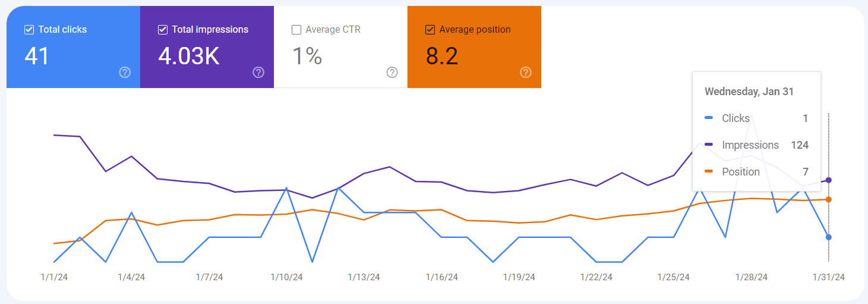Click the orange Position point on Jan 31
The image size is (868, 304).
tap(828, 199)
